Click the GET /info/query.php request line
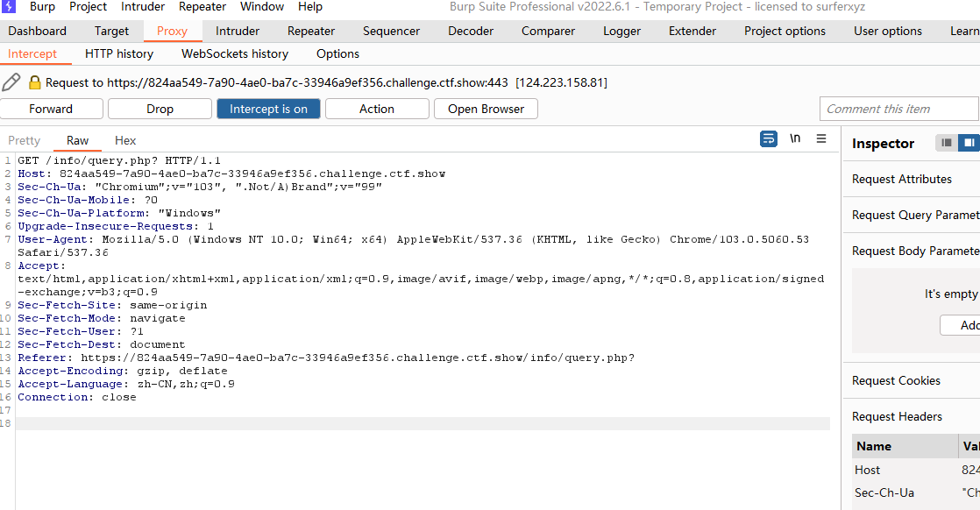This screenshot has height=510, width=980. (119, 160)
